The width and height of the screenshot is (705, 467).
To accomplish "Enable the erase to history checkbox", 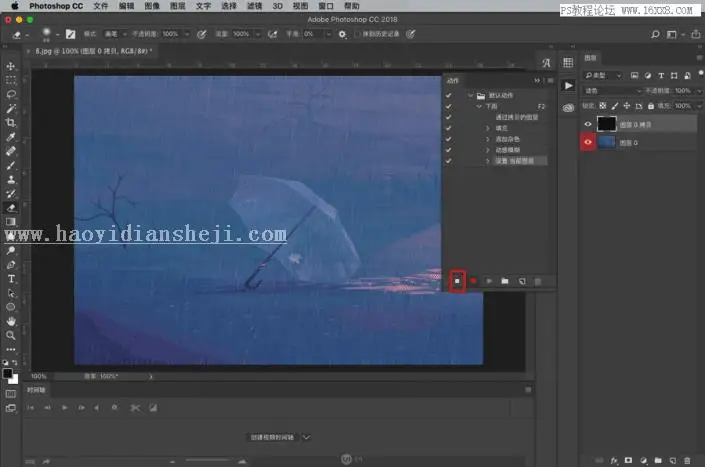I will click(358, 34).
